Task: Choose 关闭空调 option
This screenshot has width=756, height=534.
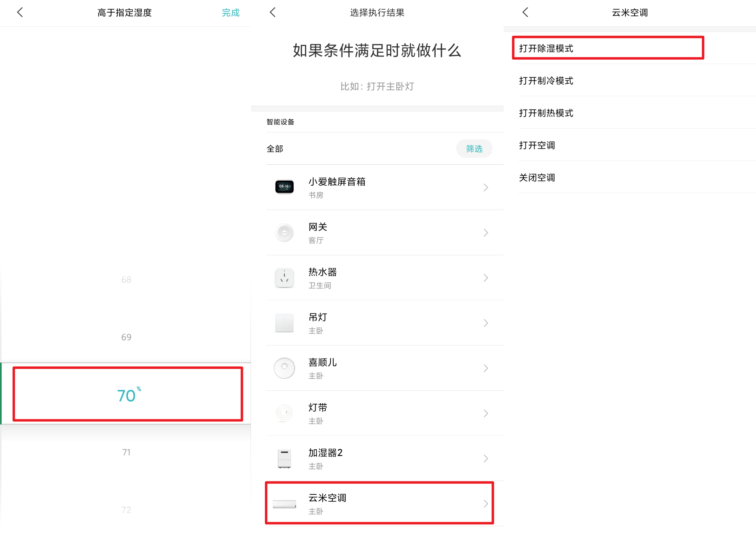Action: click(x=537, y=178)
